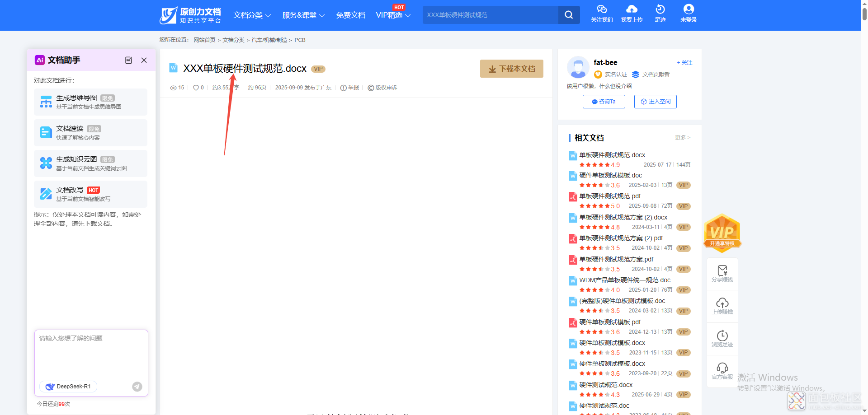Click the 未登录 user profile icon
This screenshot has height=415, width=868.
coord(689,9)
